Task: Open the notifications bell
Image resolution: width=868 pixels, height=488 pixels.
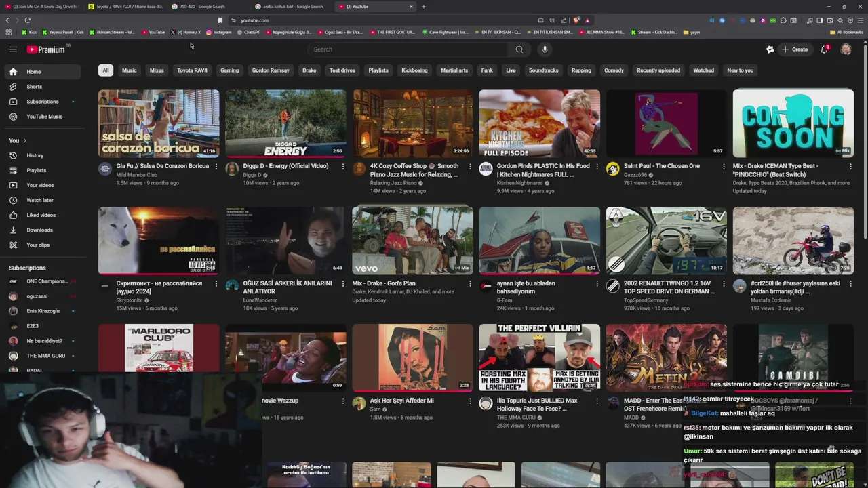Action: pos(824,49)
